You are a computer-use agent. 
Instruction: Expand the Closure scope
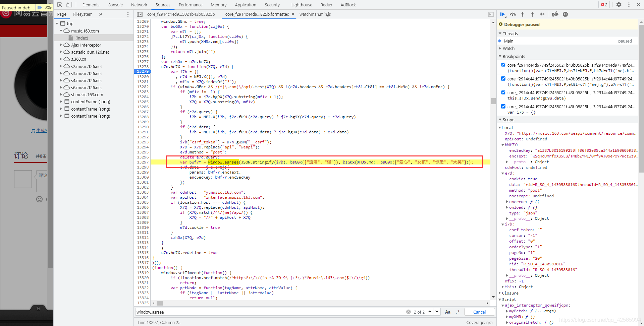500,293
